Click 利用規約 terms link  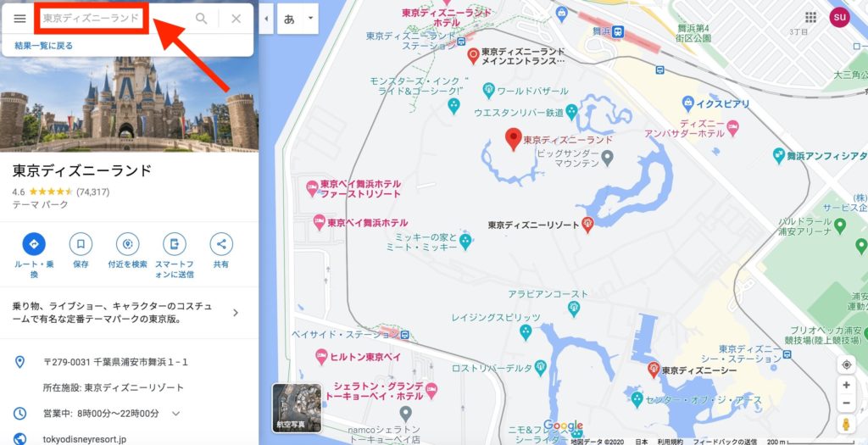(x=670, y=441)
